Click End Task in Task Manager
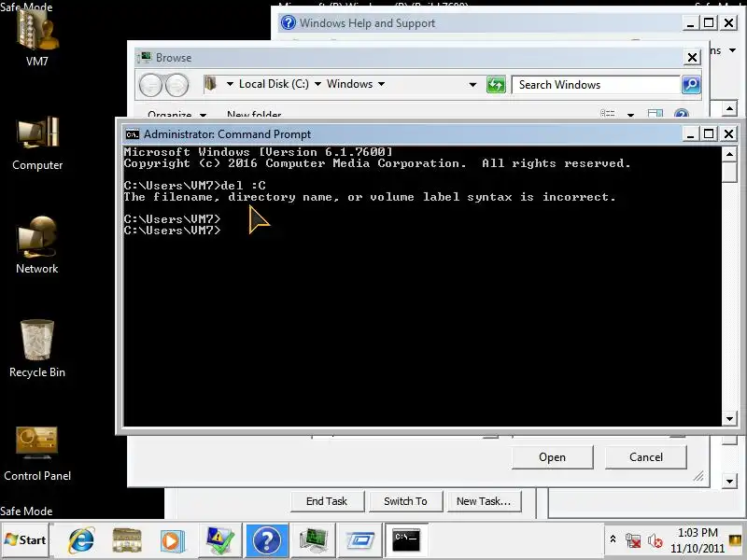747x560 pixels. pyautogui.click(x=327, y=501)
